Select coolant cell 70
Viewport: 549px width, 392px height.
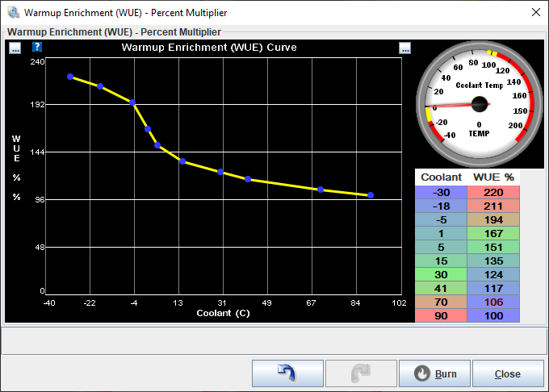point(441,302)
